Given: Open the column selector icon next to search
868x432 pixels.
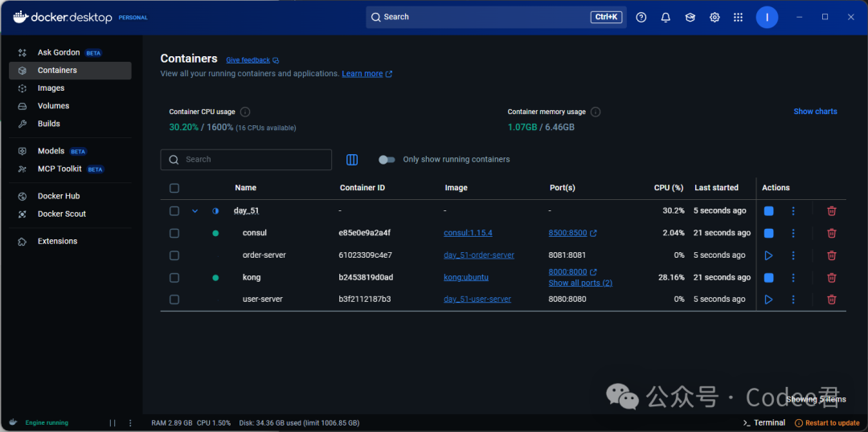Looking at the screenshot, I should click(x=352, y=159).
